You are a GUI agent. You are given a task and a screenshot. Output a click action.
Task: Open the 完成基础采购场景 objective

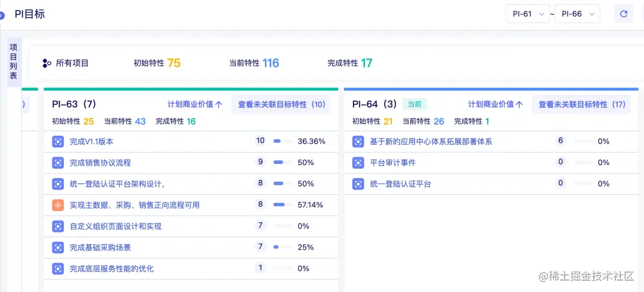[x=100, y=247]
